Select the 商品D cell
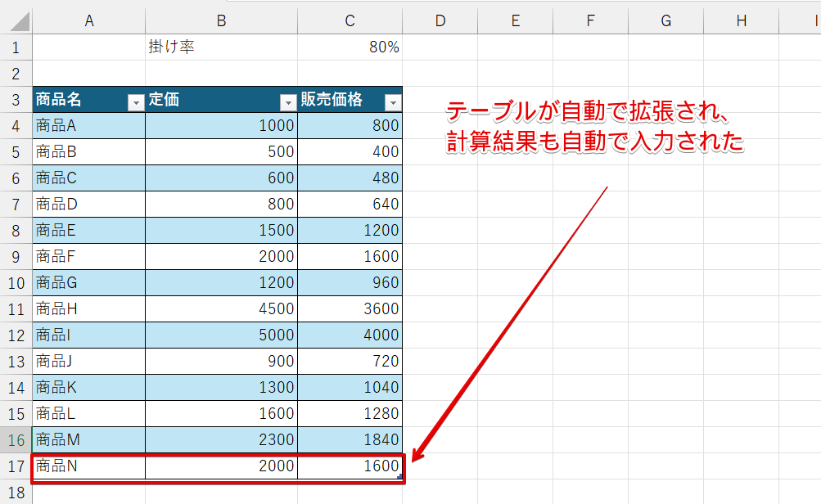821x504 pixels. (x=89, y=204)
